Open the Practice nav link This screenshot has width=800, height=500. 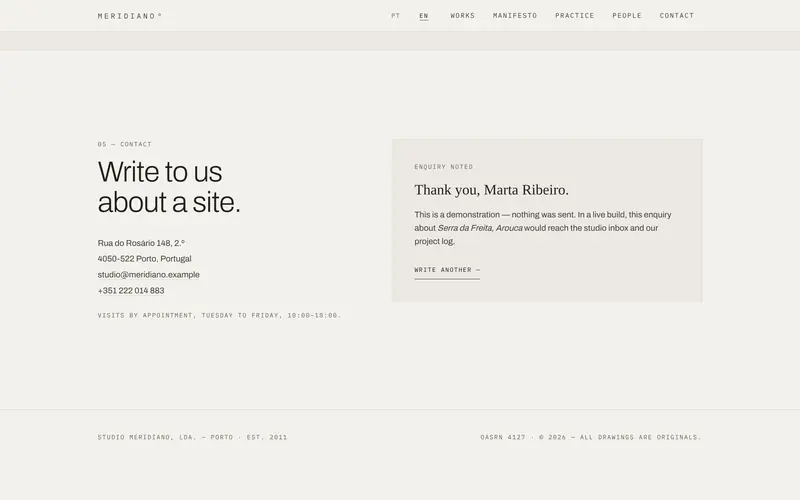[x=574, y=16]
